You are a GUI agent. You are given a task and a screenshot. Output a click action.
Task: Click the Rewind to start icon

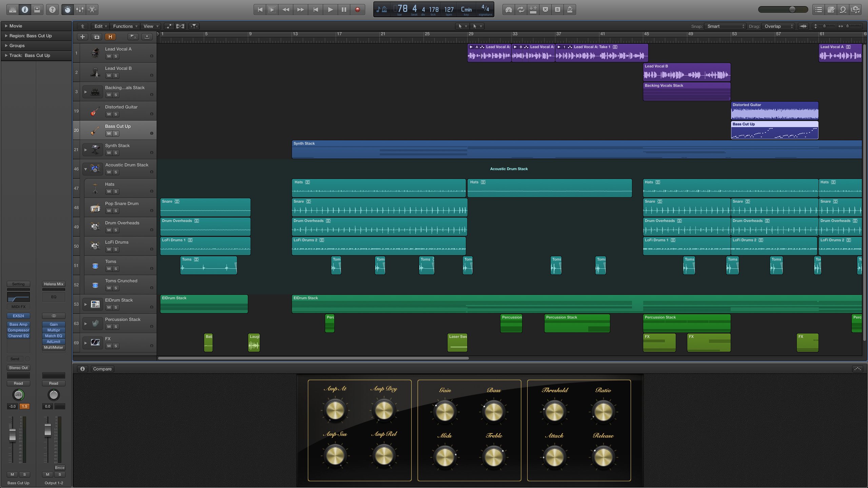click(x=259, y=9)
